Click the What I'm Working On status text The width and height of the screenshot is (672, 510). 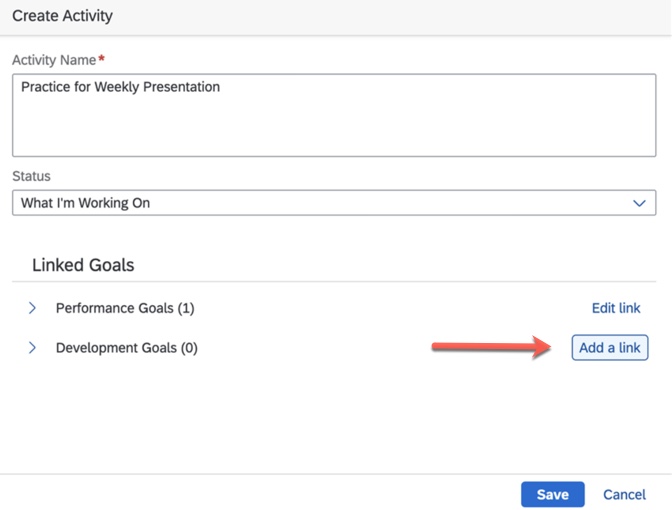(85, 203)
